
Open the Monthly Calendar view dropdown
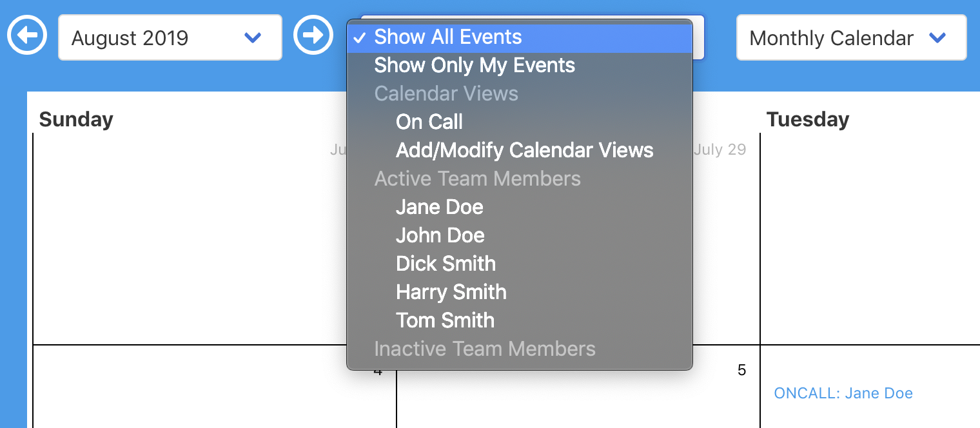(850, 38)
